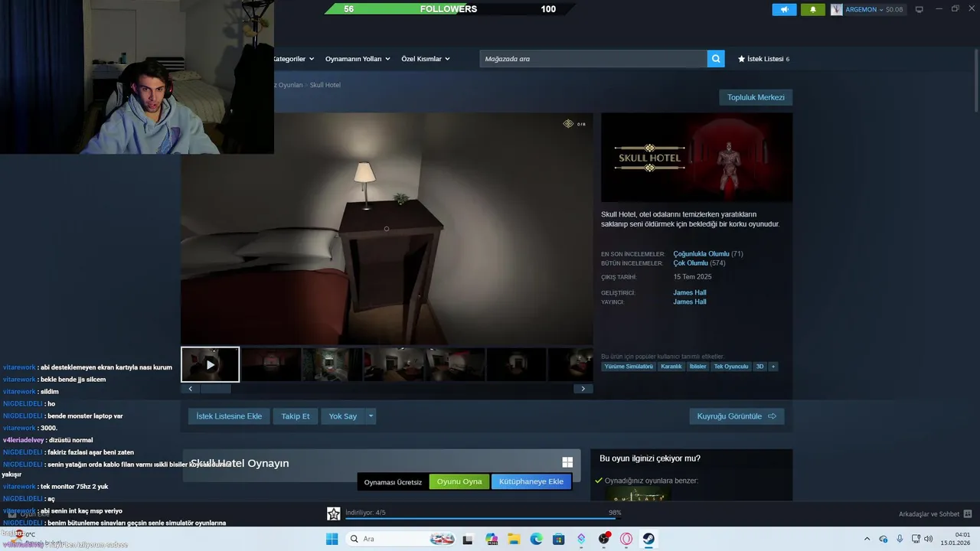Show hidden system tray icons
Image resolution: width=980 pixels, height=551 pixels.
point(867,539)
